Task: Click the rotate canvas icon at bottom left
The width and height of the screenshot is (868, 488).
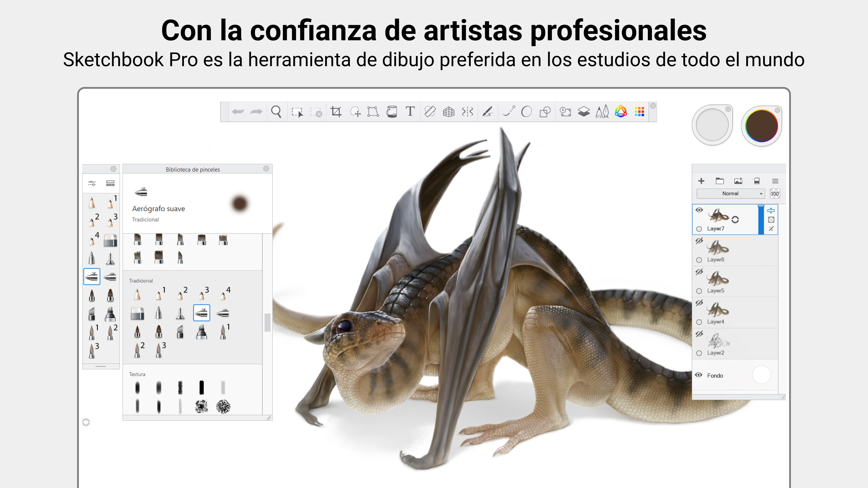Action: click(86, 422)
